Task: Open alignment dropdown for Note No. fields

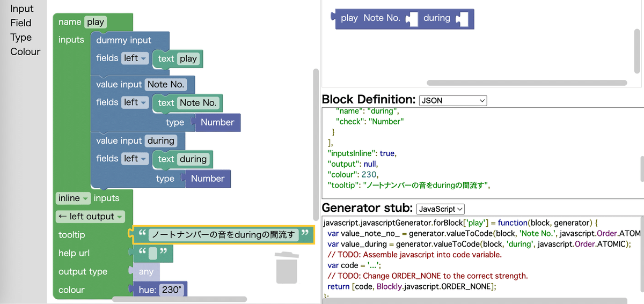Action: 135,102
